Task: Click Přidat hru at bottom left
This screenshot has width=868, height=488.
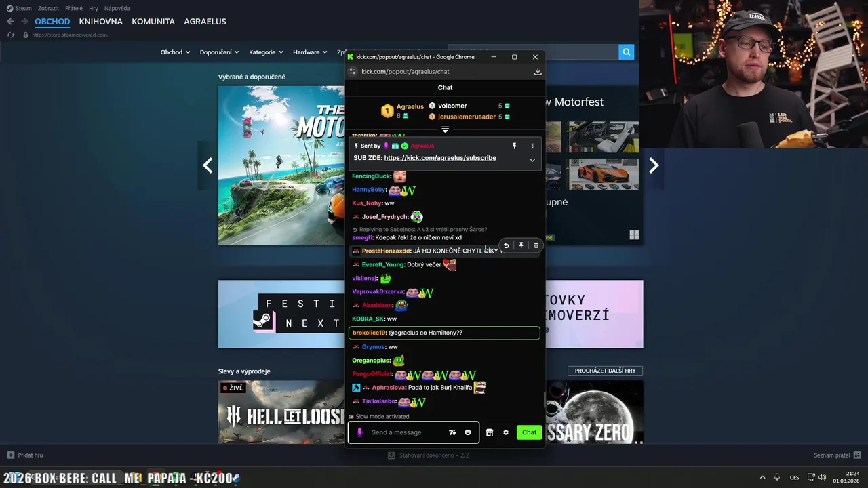Action: pos(31,455)
